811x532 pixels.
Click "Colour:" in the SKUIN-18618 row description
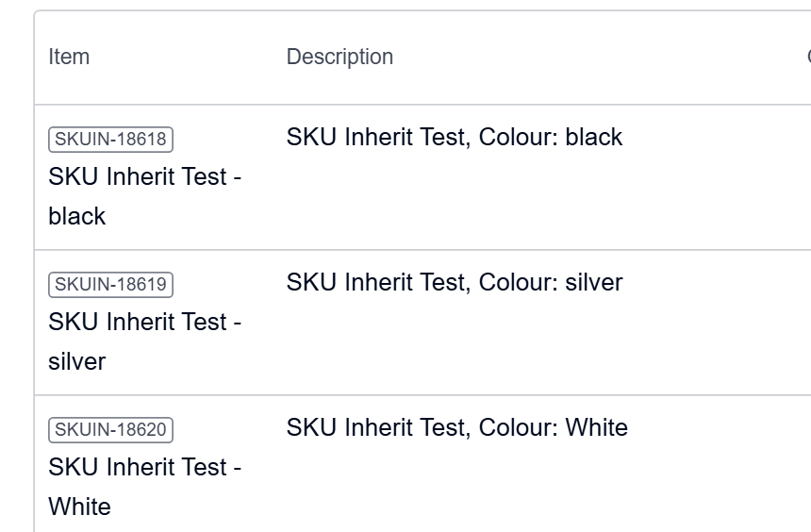(519, 138)
